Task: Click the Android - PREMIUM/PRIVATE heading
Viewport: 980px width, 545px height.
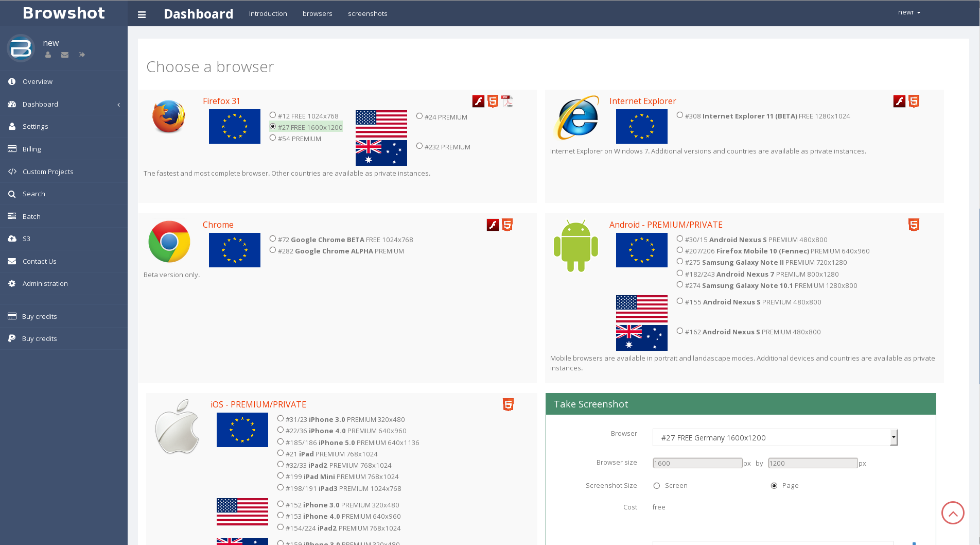Action: tap(666, 225)
